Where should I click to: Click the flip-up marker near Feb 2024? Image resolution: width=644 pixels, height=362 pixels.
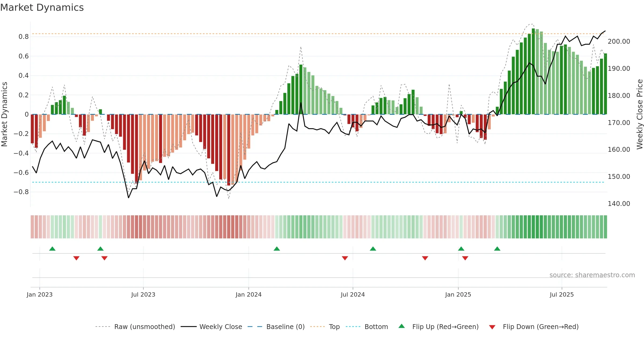(277, 249)
